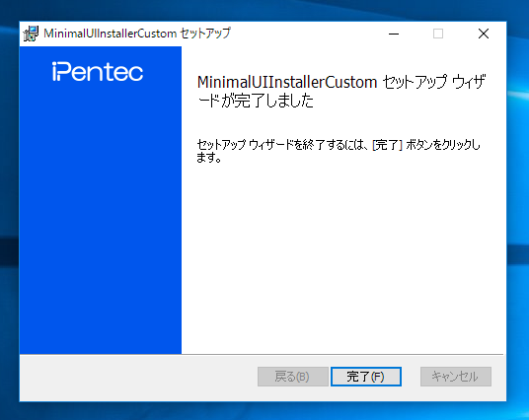Click the disabled maximize button

tap(438, 34)
